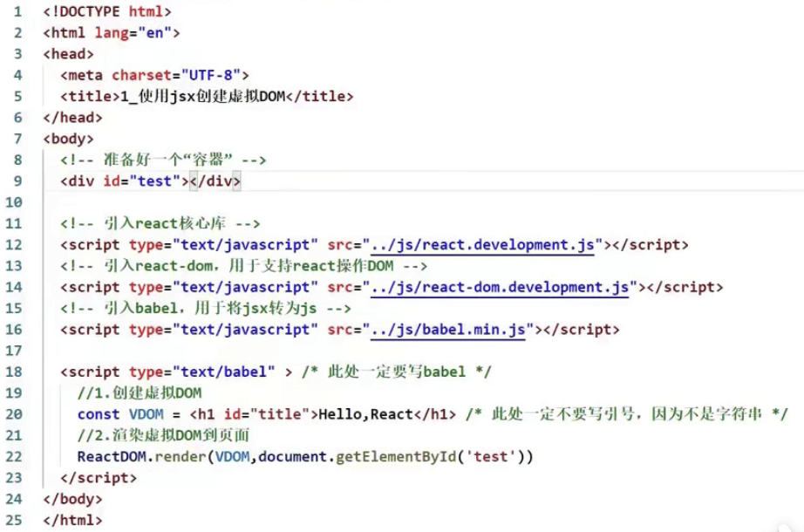Image resolution: width=804 pixels, height=532 pixels.
Task: Click the closing html tag
Action: point(72,520)
